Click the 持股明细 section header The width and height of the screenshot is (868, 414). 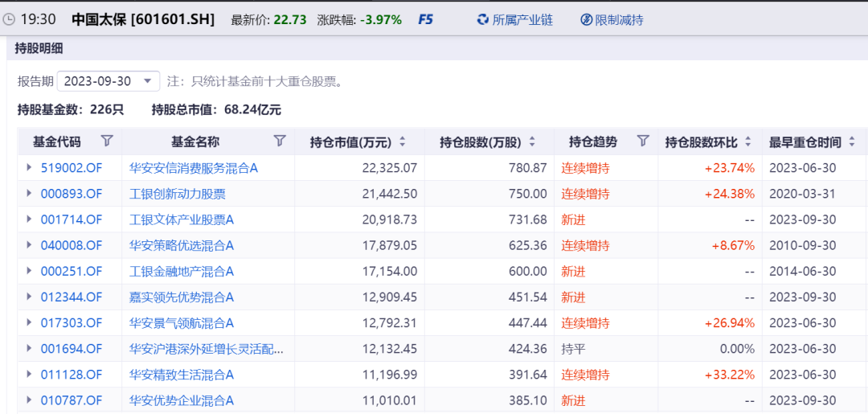[39, 49]
